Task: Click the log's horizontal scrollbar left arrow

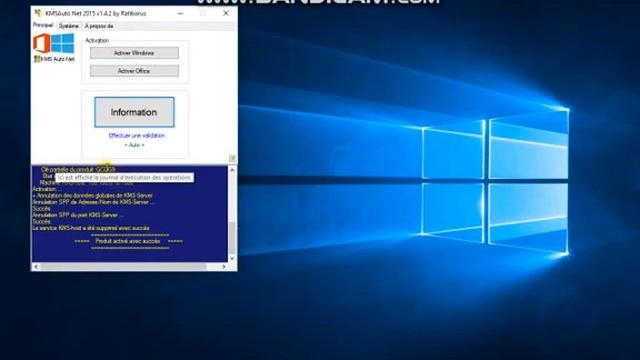Action: 36,267
